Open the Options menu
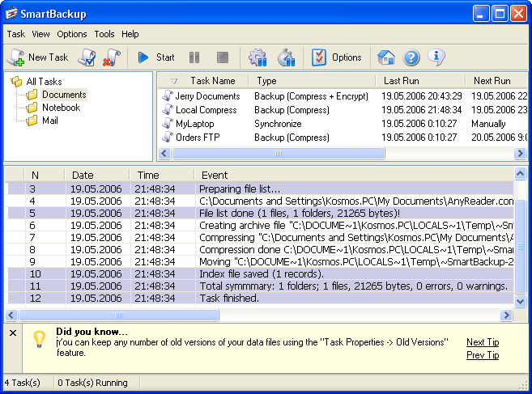Screen dimensions: 532x394 pyautogui.click(x=72, y=34)
